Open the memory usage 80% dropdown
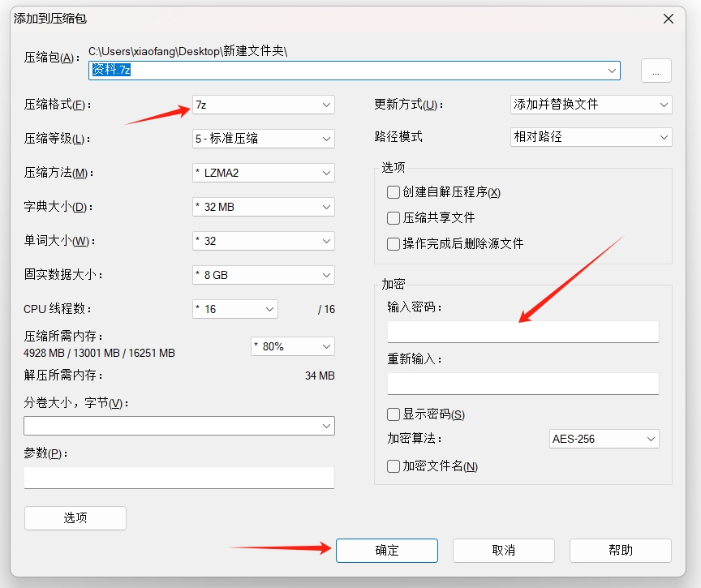The height and width of the screenshot is (588, 701). coord(293,346)
